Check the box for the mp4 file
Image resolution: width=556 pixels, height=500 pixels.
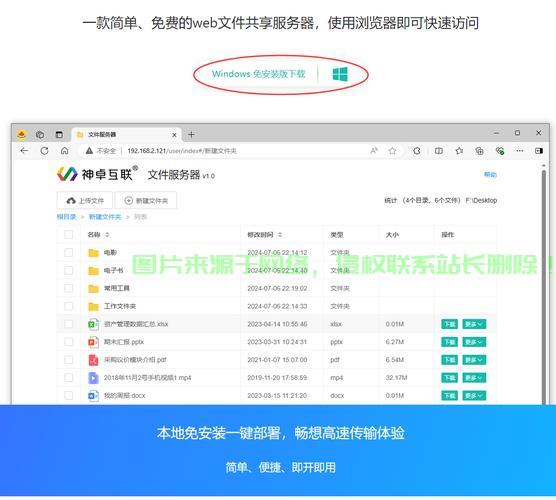pos(68,377)
